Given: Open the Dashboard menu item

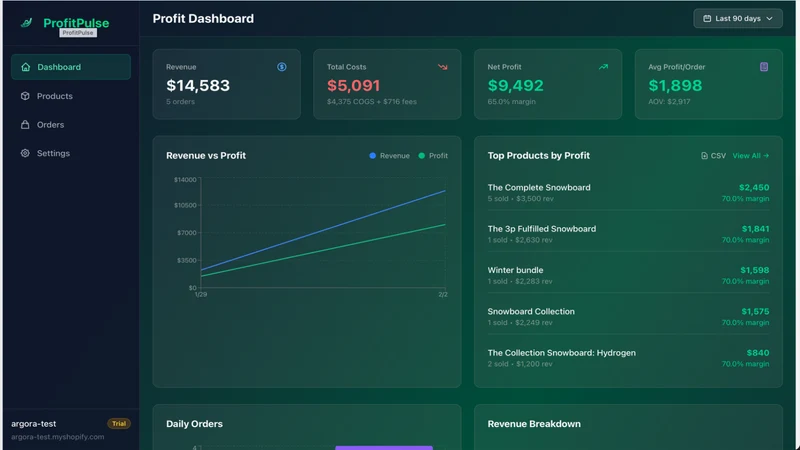Looking at the screenshot, I should [x=71, y=67].
